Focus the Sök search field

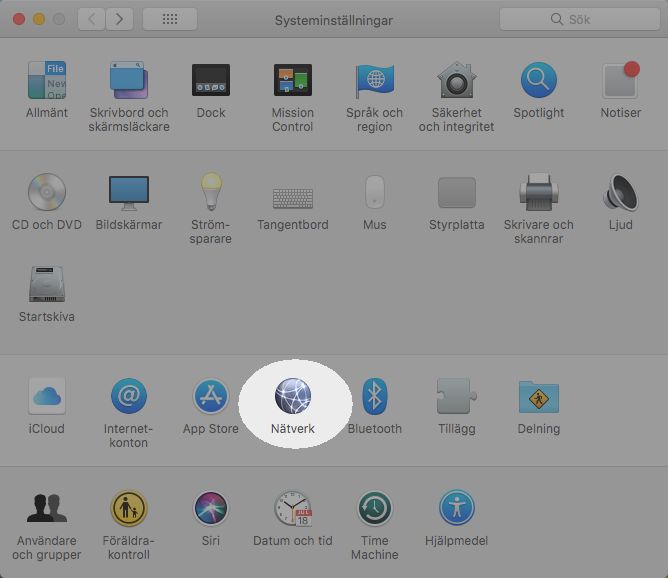tap(579, 19)
